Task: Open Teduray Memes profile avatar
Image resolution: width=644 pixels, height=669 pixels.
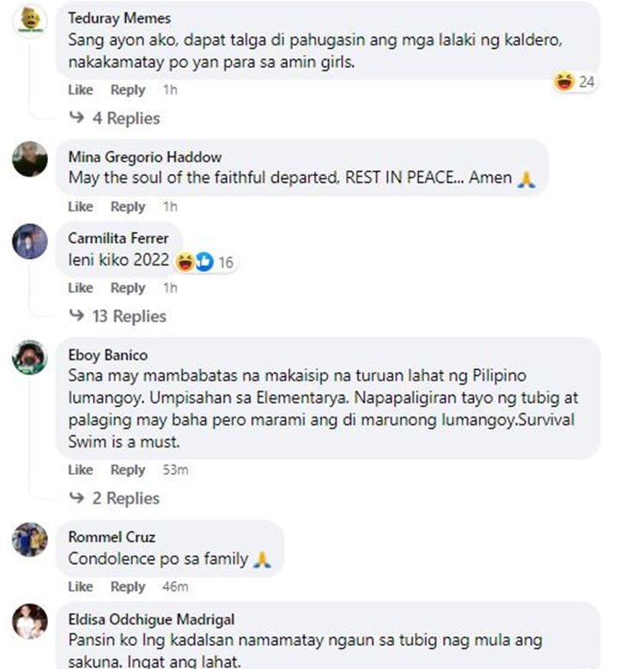Action: click(30, 21)
